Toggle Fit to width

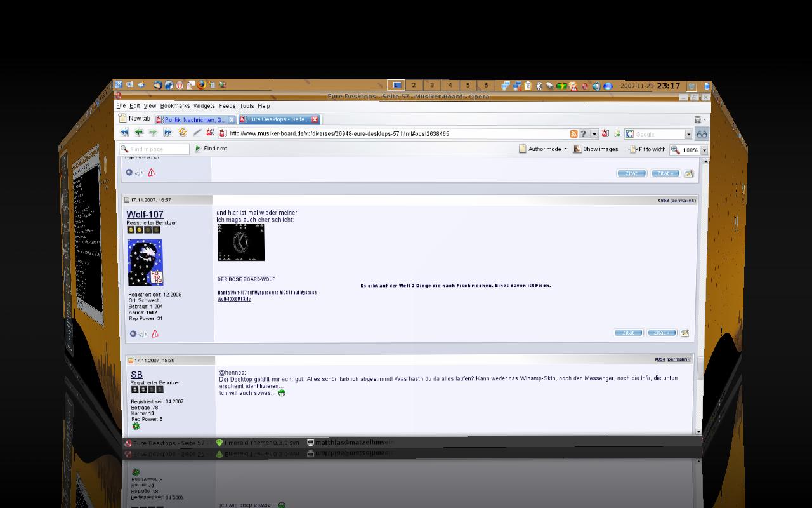[647, 149]
